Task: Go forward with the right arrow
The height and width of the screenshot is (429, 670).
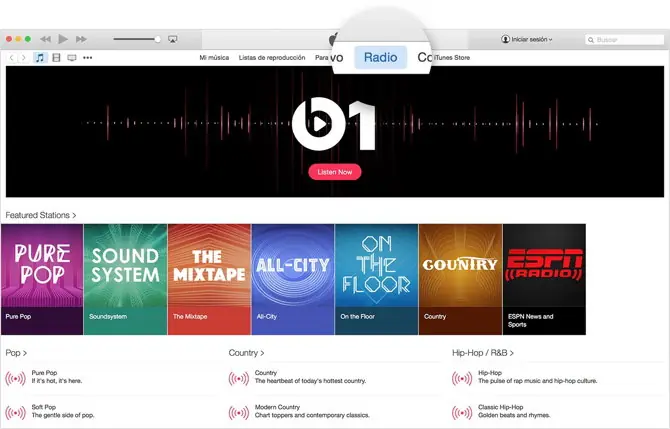Action: (24, 58)
